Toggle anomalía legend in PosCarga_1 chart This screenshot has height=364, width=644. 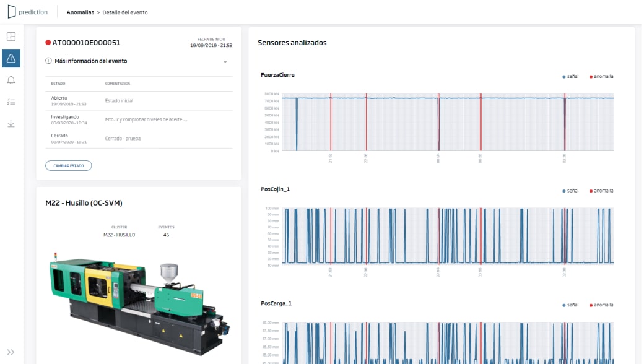click(x=601, y=305)
